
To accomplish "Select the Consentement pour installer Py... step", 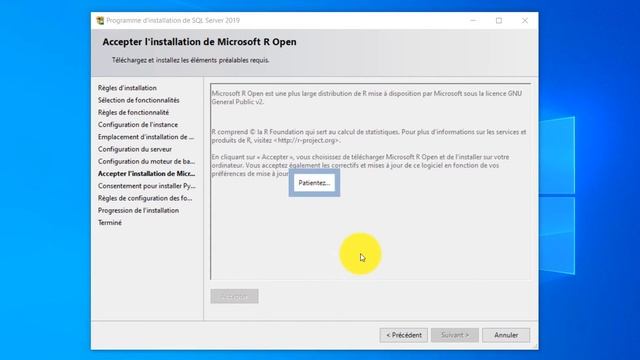I will (x=147, y=186).
